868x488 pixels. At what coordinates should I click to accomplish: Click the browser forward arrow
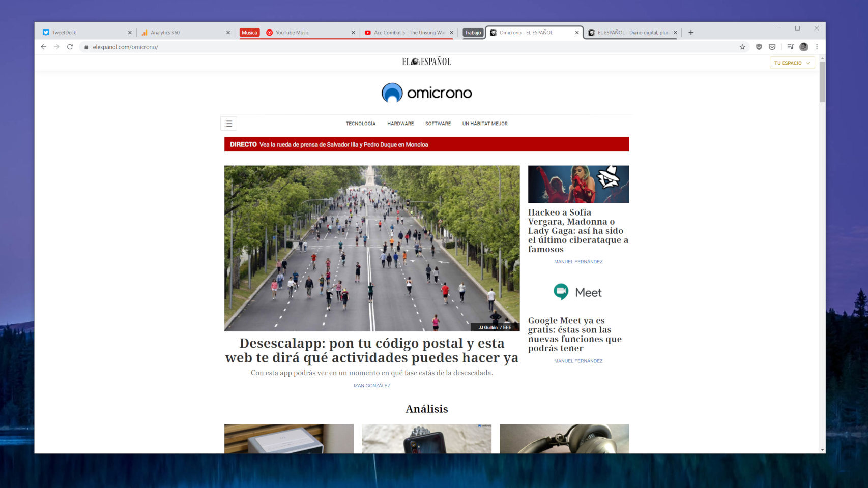(56, 47)
